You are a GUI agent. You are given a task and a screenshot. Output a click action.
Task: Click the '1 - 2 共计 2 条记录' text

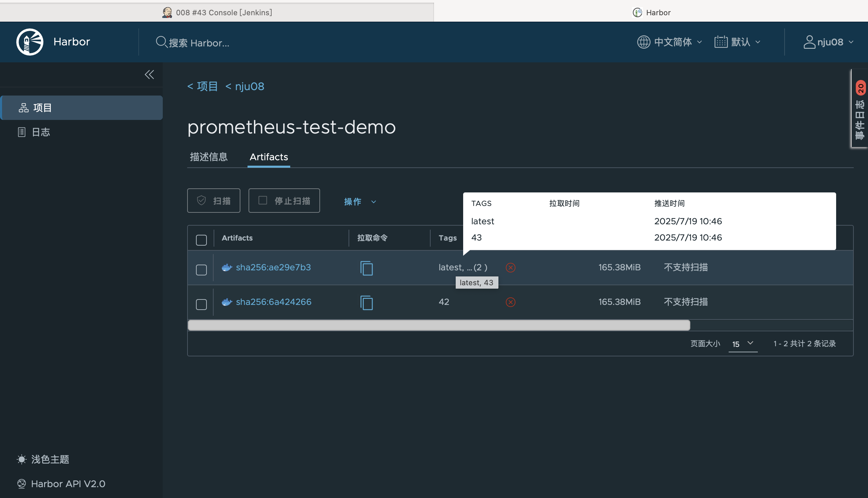tap(804, 344)
